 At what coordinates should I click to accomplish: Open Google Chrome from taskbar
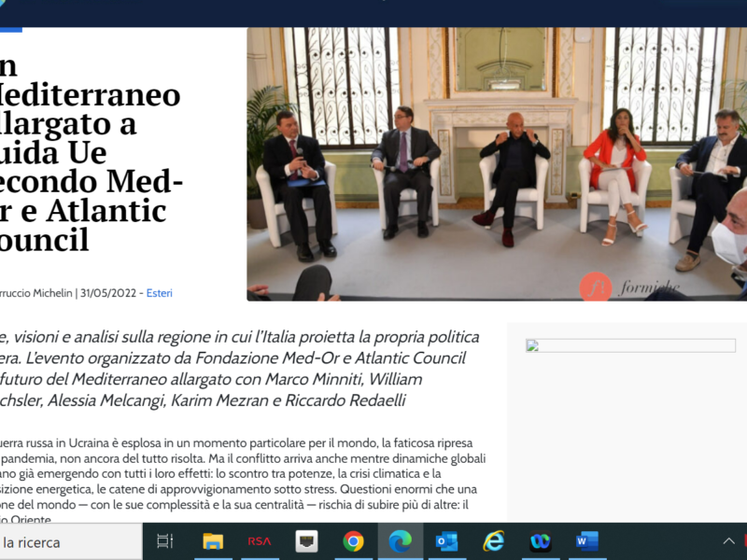coord(353,541)
